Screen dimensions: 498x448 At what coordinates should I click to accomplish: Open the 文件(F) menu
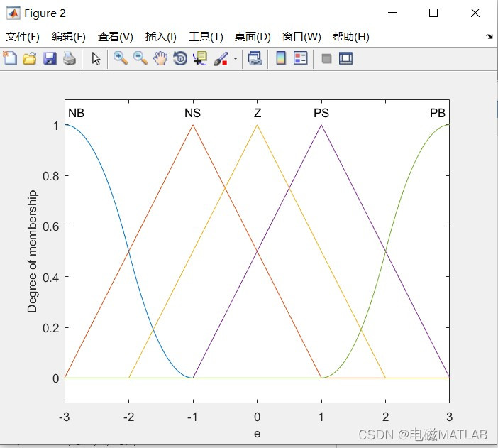(x=23, y=37)
